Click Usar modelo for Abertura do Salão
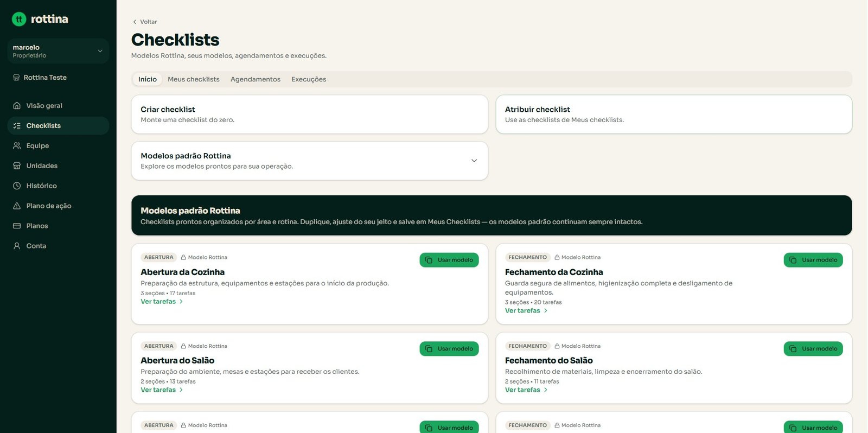868x433 pixels. point(449,349)
